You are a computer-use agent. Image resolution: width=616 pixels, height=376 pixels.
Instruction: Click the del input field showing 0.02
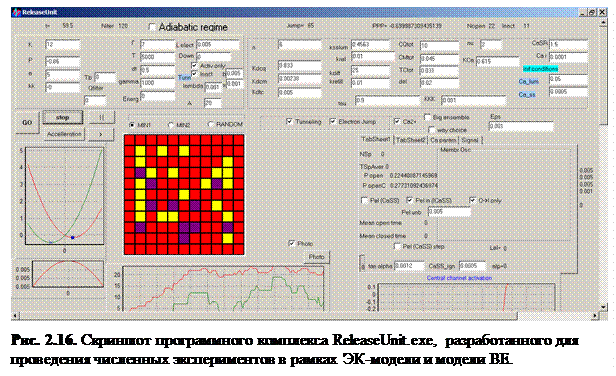(x=439, y=83)
